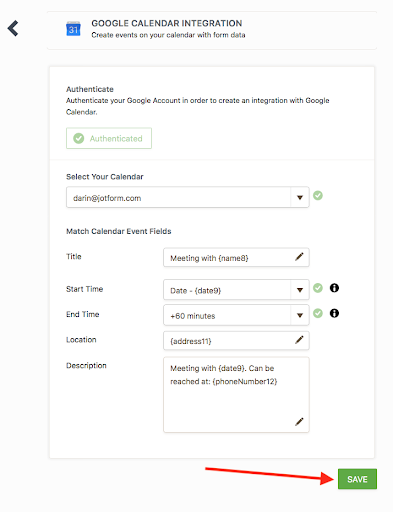Click green checkmark next to Start Time
The height and width of the screenshot is (512, 393).
[318, 288]
